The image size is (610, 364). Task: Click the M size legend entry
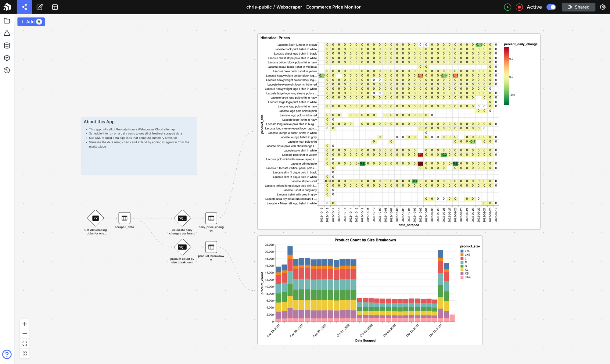pyautogui.click(x=464, y=262)
